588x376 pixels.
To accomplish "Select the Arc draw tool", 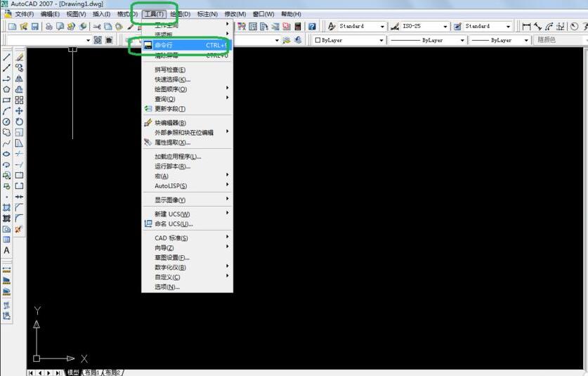I will click(x=6, y=111).
